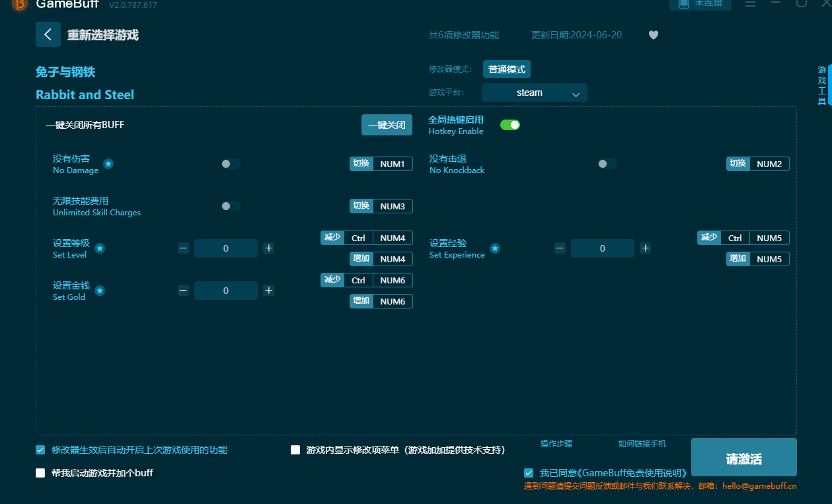Toggle the Unlimited Skill Charges switch
Image resolution: width=832 pixels, height=504 pixels.
tap(231, 206)
